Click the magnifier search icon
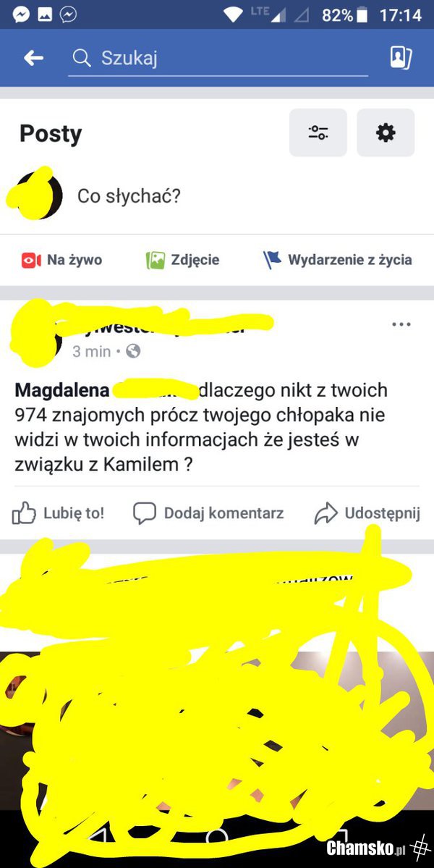 coord(82,58)
